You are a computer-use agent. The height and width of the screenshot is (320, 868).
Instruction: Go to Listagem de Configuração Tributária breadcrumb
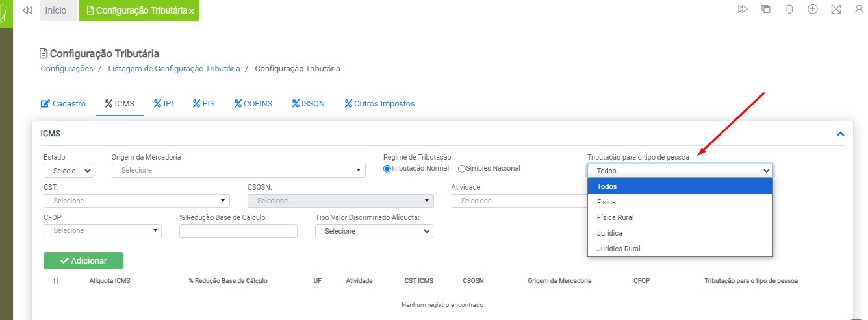click(174, 69)
